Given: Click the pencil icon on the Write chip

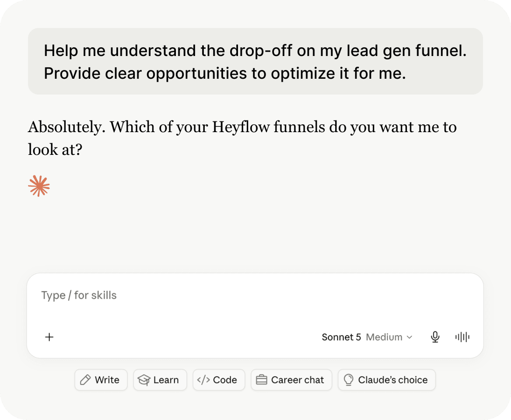Looking at the screenshot, I should pos(85,380).
